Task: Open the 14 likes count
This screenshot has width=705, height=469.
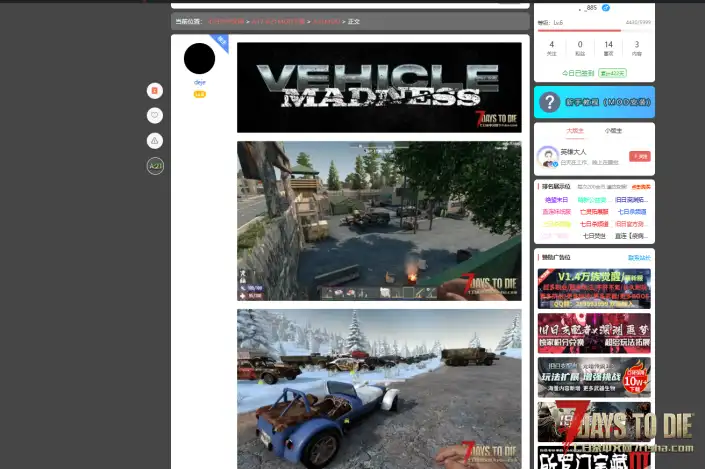Action: 608,48
